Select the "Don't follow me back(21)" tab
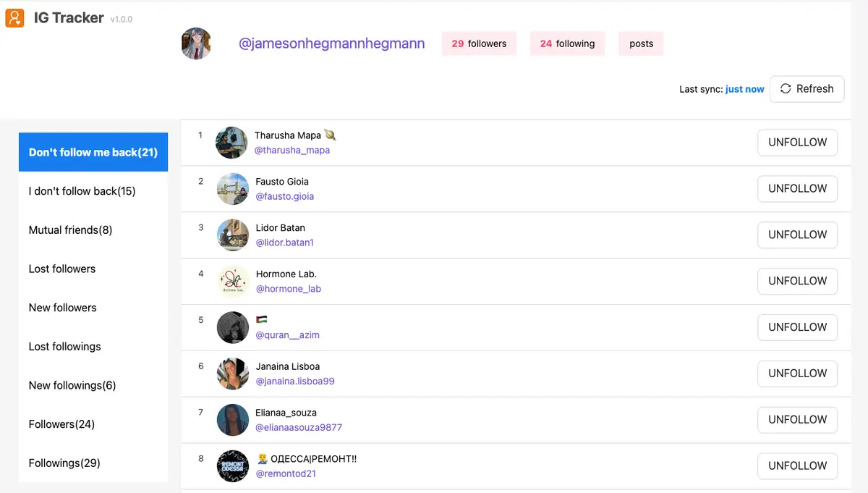The height and width of the screenshot is (493, 868). click(x=93, y=152)
